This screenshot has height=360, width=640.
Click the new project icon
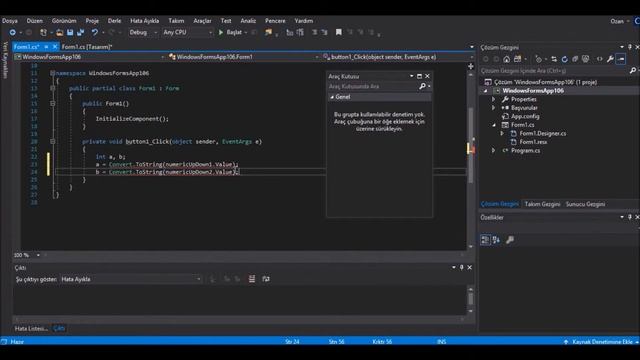[43, 32]
